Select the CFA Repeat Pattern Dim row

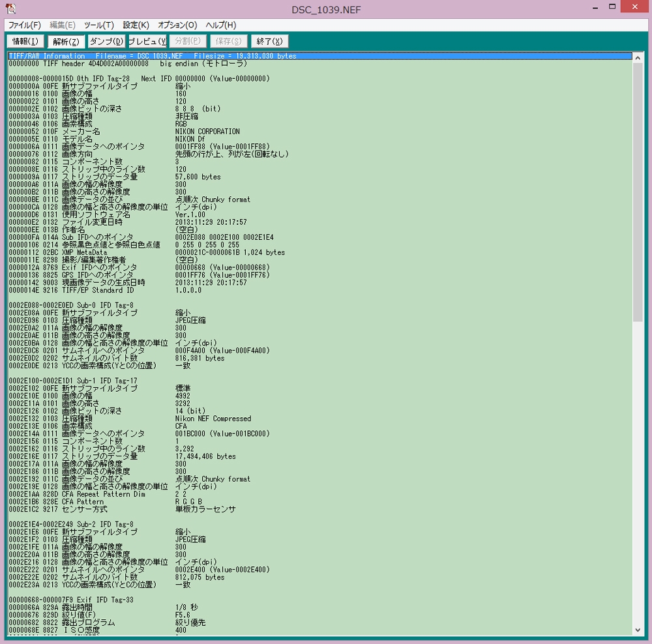point(319,494)
